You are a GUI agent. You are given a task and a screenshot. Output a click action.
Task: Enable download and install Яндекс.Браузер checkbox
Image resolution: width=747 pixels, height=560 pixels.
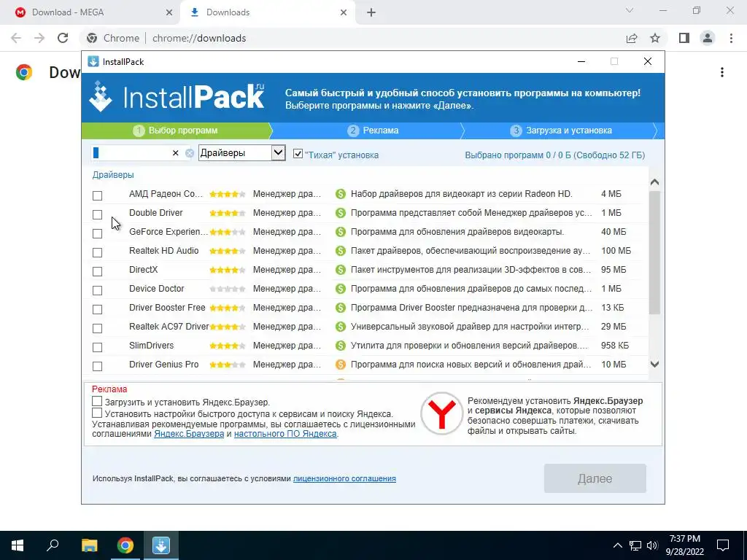coord(97,402)
